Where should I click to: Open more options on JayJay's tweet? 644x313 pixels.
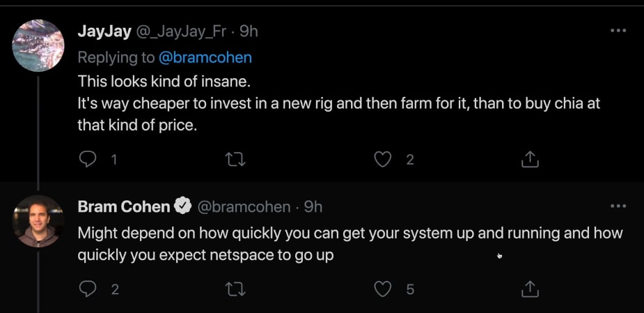(618, 31)
